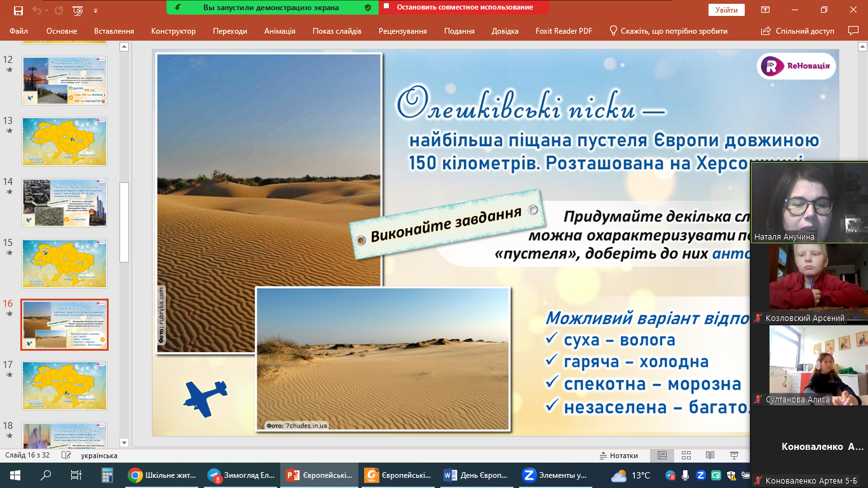Image resolution: width=868 pixels, height=488 pixels.
Task: Click the spell check icon in status bar
Action: click(65, 456)
